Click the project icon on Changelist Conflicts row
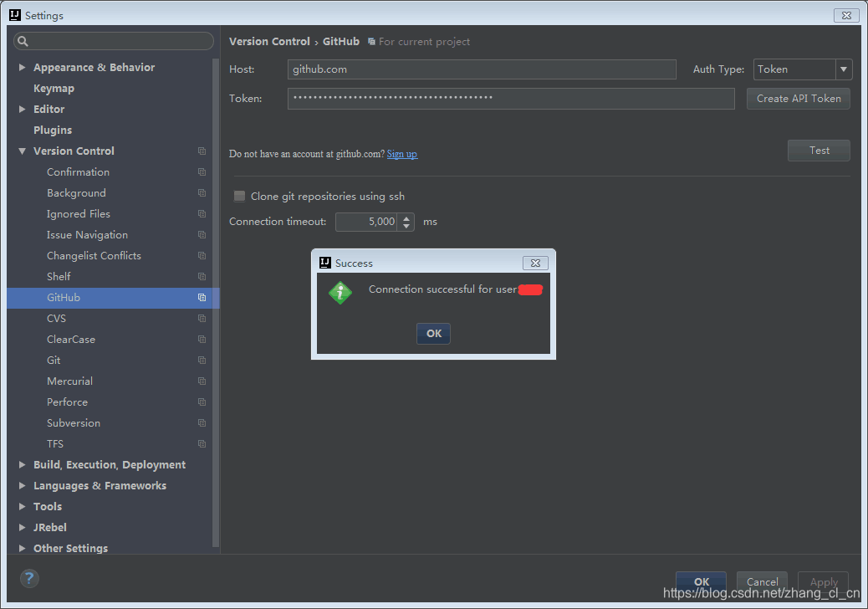The image size is (868, 609). pyautogui.click(x=202, y=256)
